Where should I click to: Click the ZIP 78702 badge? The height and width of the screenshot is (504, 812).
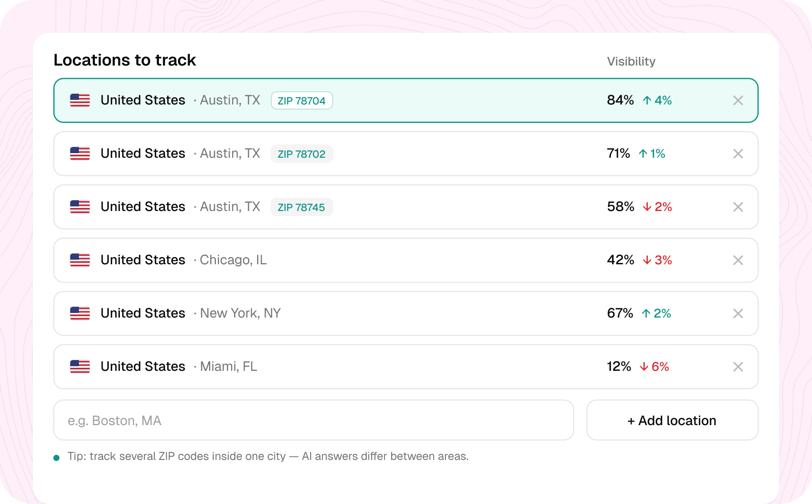coord(301,154)
